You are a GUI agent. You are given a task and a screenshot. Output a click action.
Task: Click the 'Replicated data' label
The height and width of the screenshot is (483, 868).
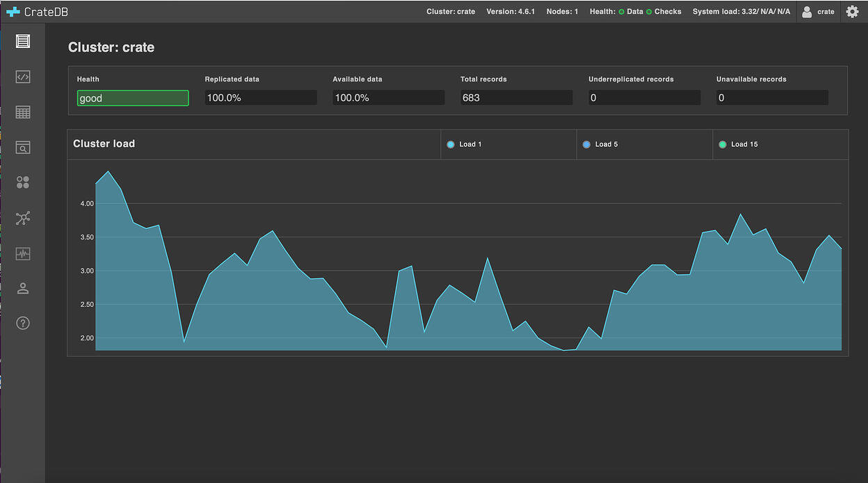tap(232, 79)
